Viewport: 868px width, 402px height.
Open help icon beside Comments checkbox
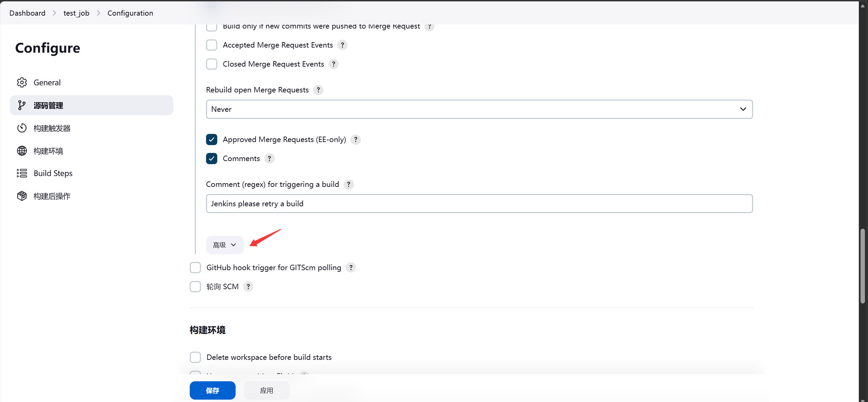(269, 159)
